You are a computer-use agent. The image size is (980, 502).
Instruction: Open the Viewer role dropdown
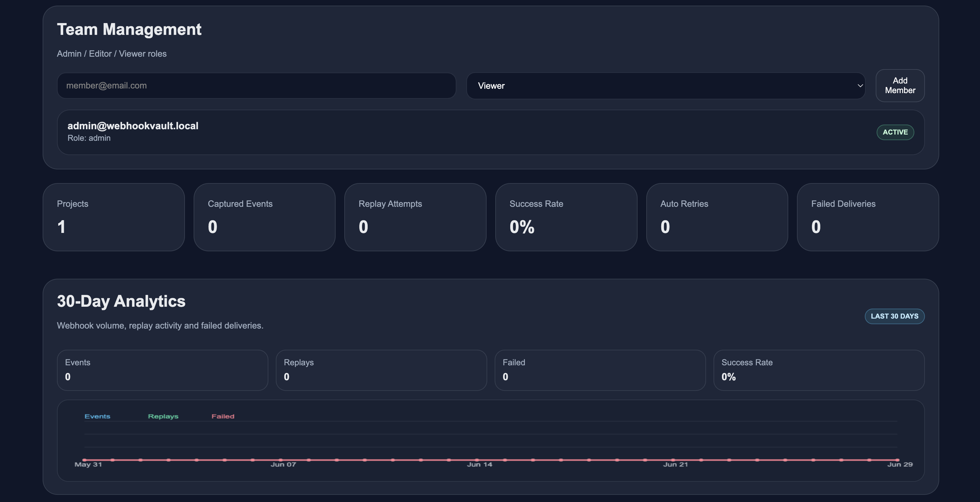point(666,86)
